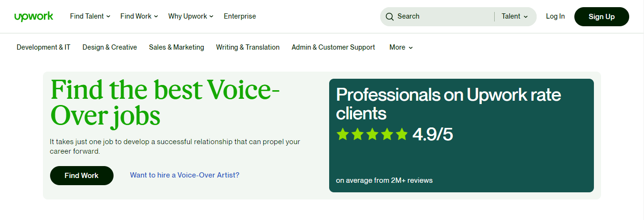644x220 pixels.
Task: Click the fifth green rating star
Action: pos(402,134)
